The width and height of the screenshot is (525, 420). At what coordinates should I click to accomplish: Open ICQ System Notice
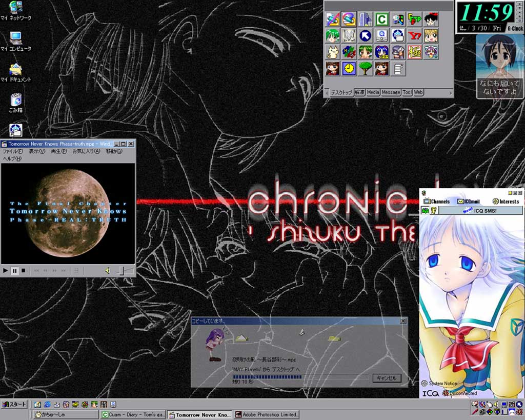[x=439, y=383]
